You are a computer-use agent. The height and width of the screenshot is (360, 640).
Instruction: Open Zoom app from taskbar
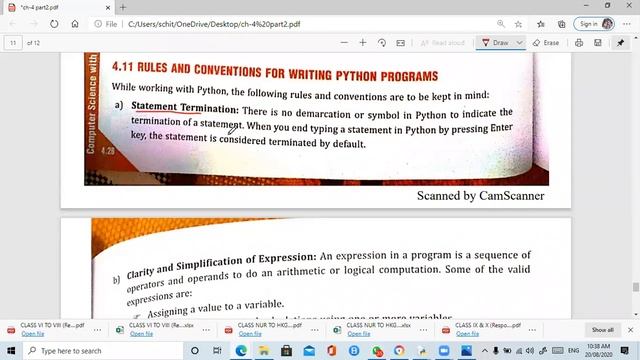[444, 351]
